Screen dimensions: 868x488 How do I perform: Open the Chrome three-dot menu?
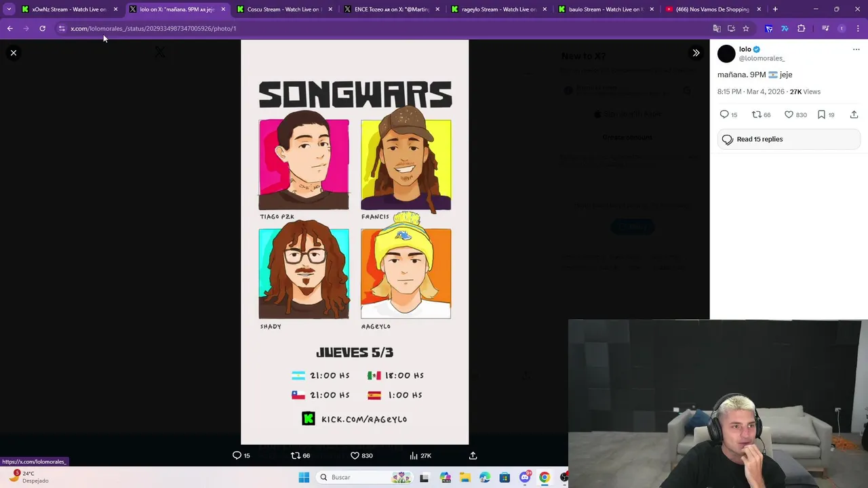pyautogui.click(x=858, y=28)
